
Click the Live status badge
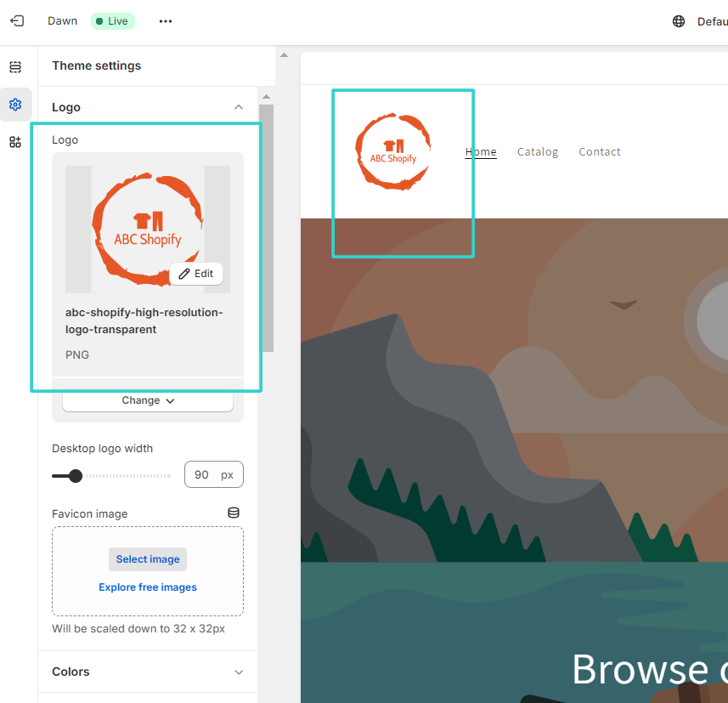click(x=112, y=20)
